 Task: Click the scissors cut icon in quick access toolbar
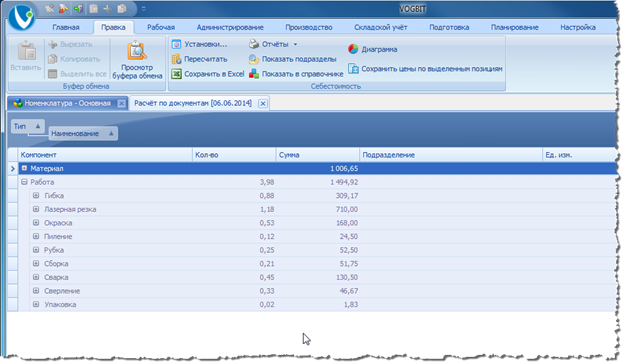107,8
